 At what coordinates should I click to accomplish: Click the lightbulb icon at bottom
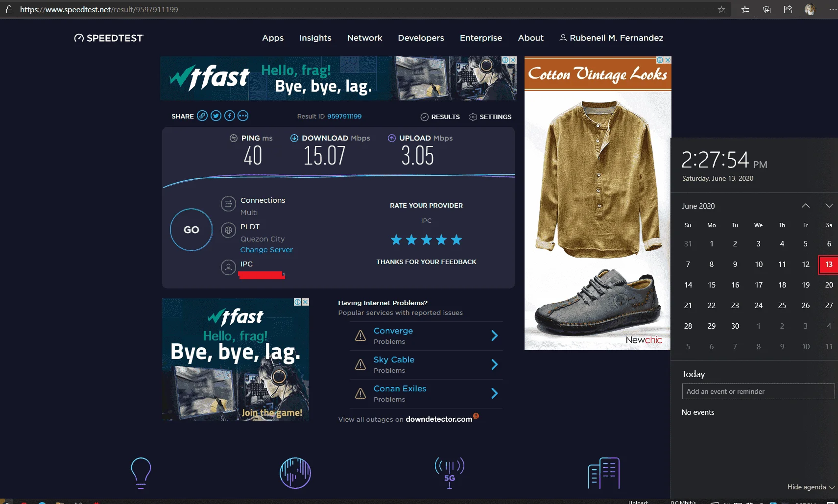tap(141, 473)
